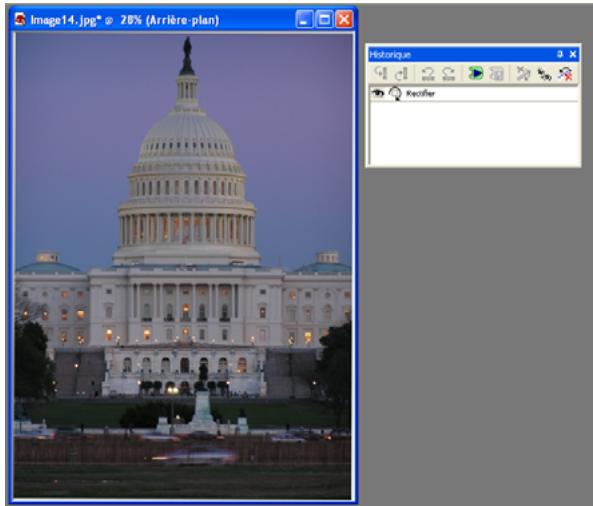Screen dimensions: 593x506
Task: Click the application icon in Image14.jpg title bar
Action: pyautogui.click(x=20, y=19)
